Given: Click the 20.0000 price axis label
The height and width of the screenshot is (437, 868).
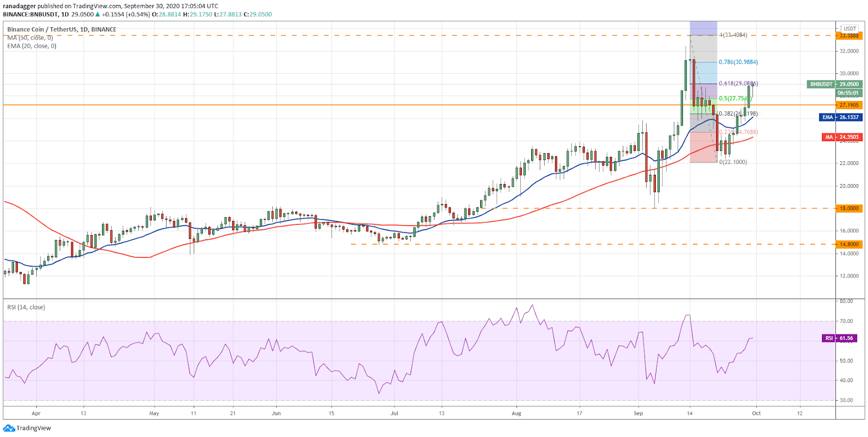Looking at the screenshot, I should 849,186.
